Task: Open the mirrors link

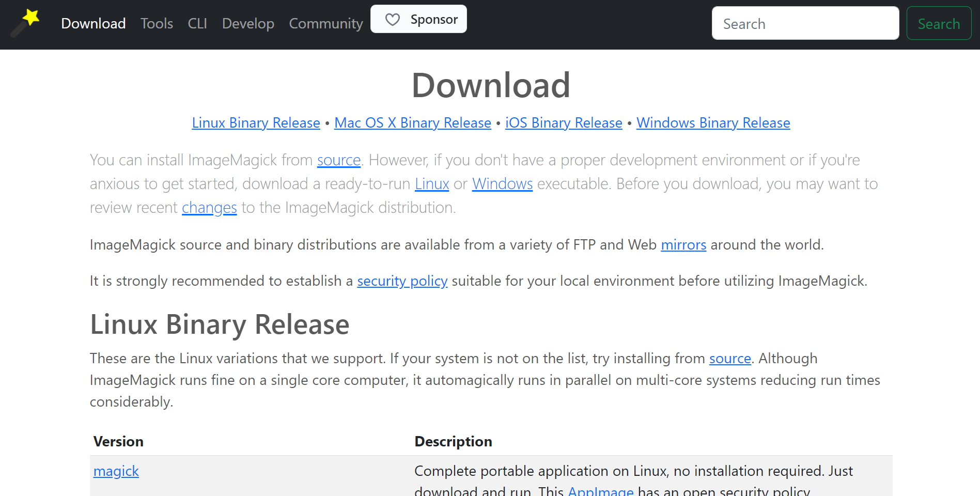Action: pos(683,245)
